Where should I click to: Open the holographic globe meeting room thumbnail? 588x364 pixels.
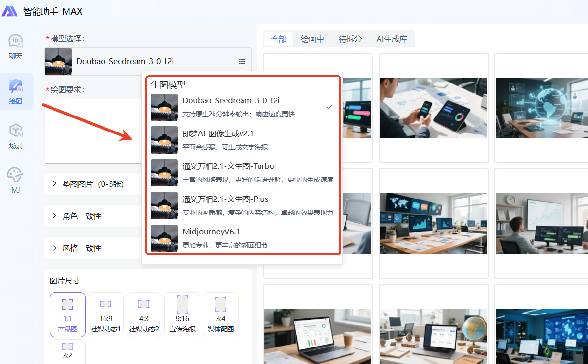541,108
